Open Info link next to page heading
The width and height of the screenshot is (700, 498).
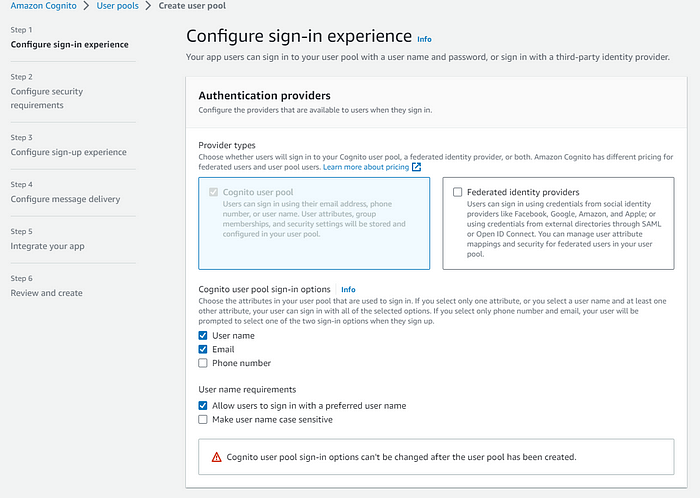point(424,39)
